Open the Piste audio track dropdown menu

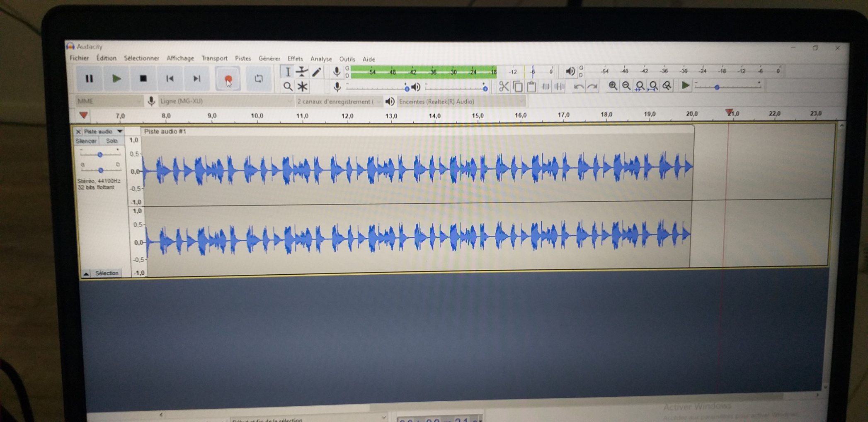click(103, 132)
